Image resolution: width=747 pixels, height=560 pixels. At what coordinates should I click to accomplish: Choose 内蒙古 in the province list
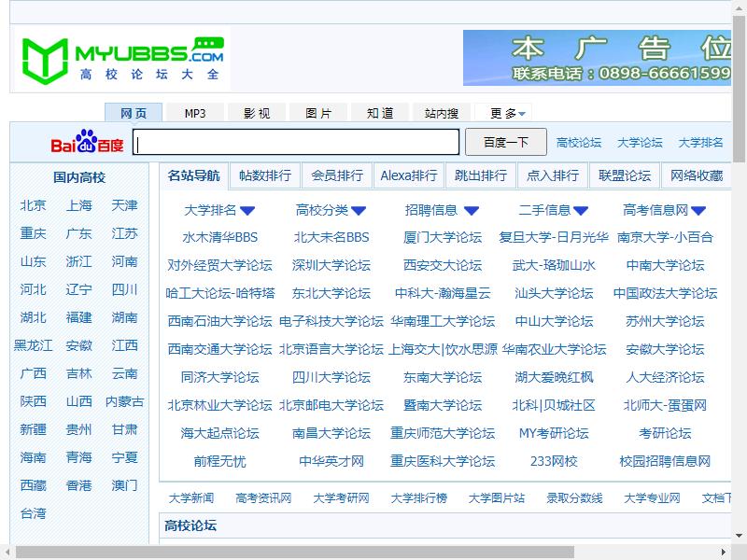[125, 402]
